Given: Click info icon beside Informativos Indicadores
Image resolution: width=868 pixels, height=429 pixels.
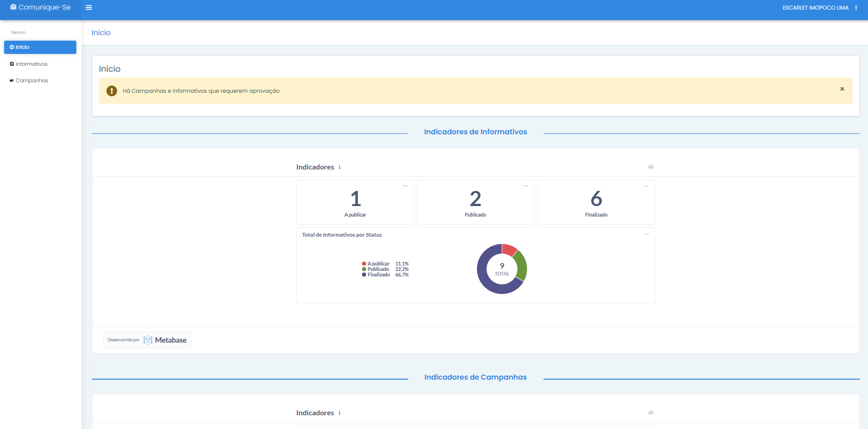Looking at the screenshot, I should click(340, 167).
